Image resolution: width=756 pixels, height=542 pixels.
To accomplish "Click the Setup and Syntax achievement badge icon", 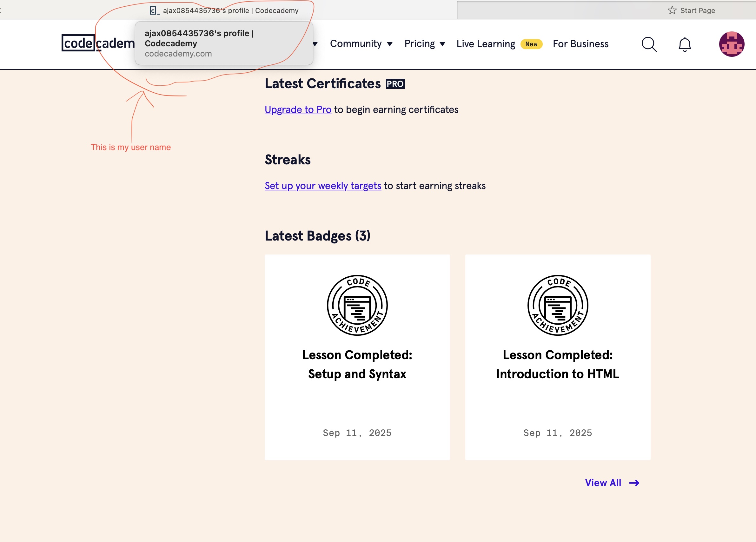I will point(357,305).
